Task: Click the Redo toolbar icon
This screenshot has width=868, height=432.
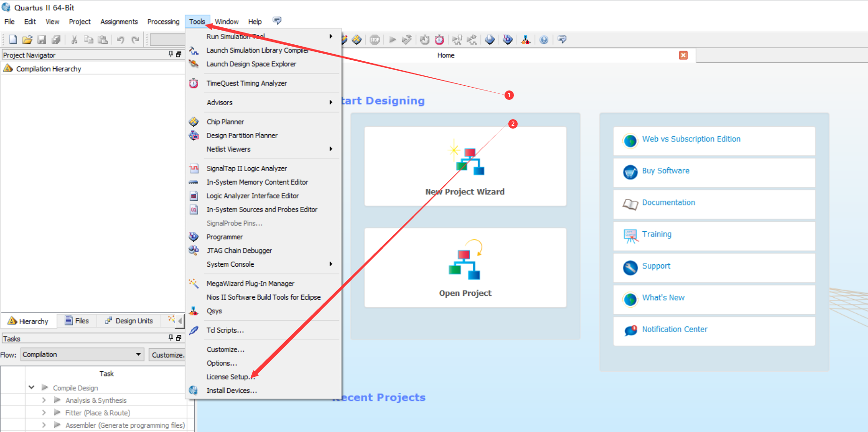Action: click(135, 40)
